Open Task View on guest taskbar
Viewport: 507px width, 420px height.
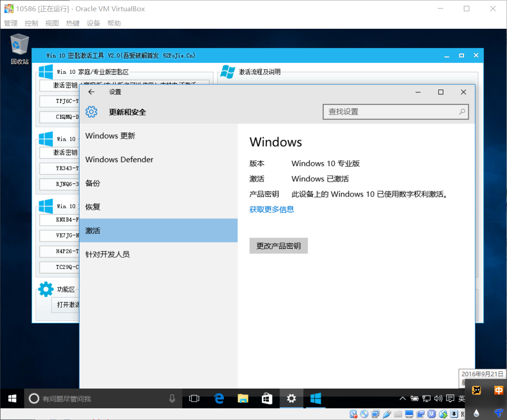(194, 399)
